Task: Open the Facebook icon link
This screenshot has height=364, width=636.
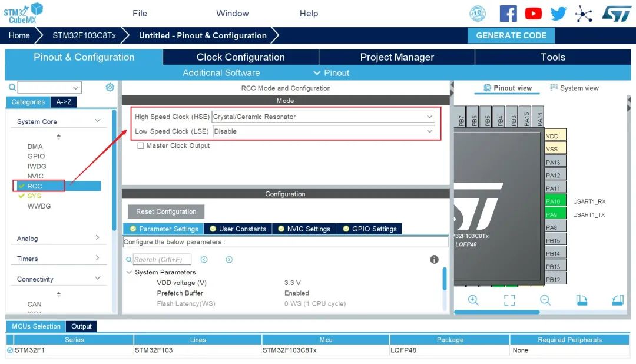Action: point(508,14)
